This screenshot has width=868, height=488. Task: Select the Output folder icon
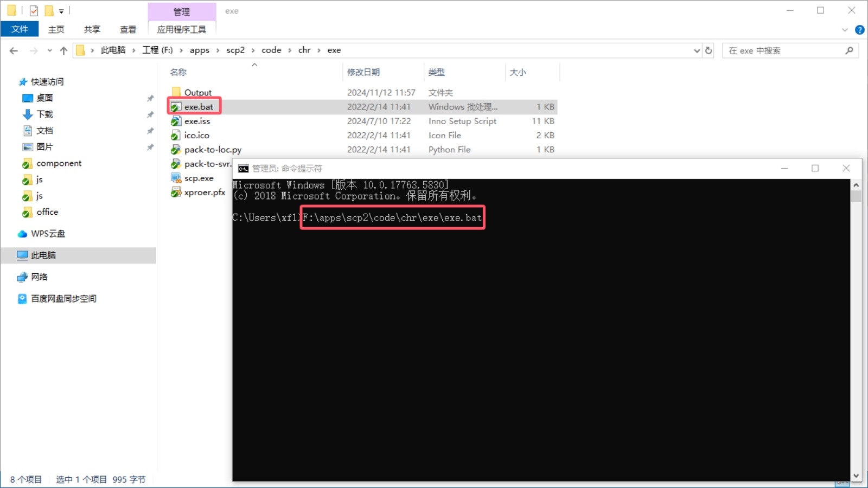point(176,92)
